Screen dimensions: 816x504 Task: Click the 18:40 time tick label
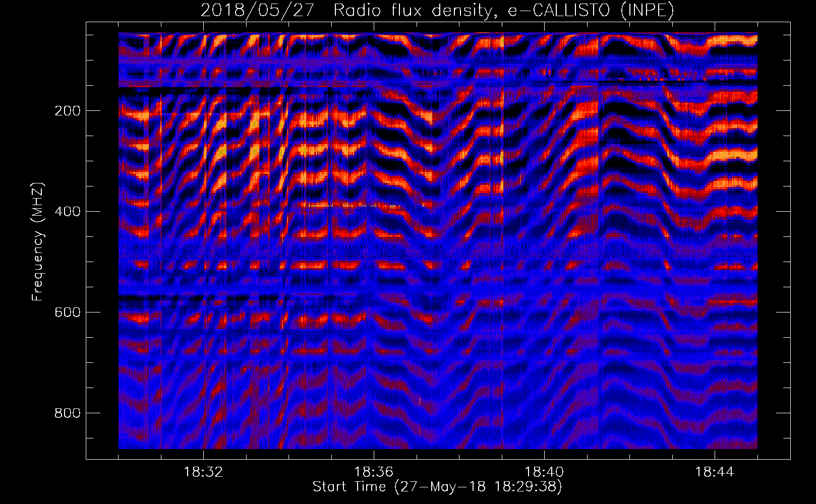click(x=544, y=472)
